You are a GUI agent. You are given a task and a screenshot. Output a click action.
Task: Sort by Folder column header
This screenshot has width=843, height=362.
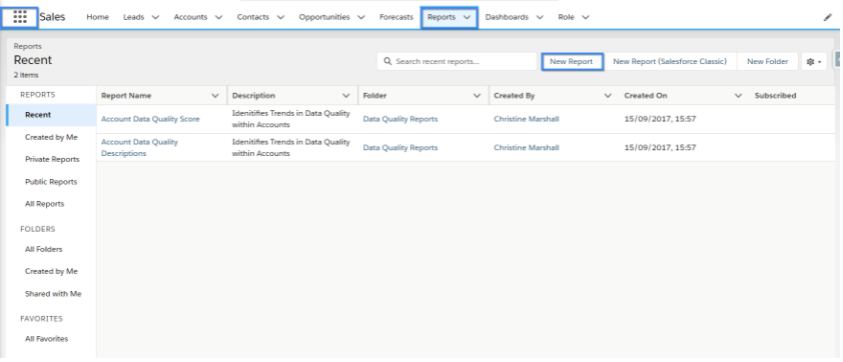375,96
